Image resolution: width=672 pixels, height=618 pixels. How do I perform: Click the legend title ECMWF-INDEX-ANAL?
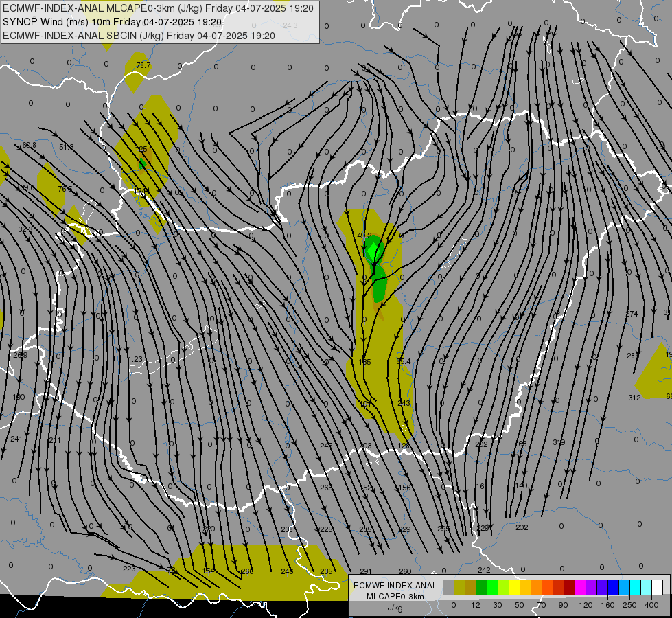pos(395,586)
